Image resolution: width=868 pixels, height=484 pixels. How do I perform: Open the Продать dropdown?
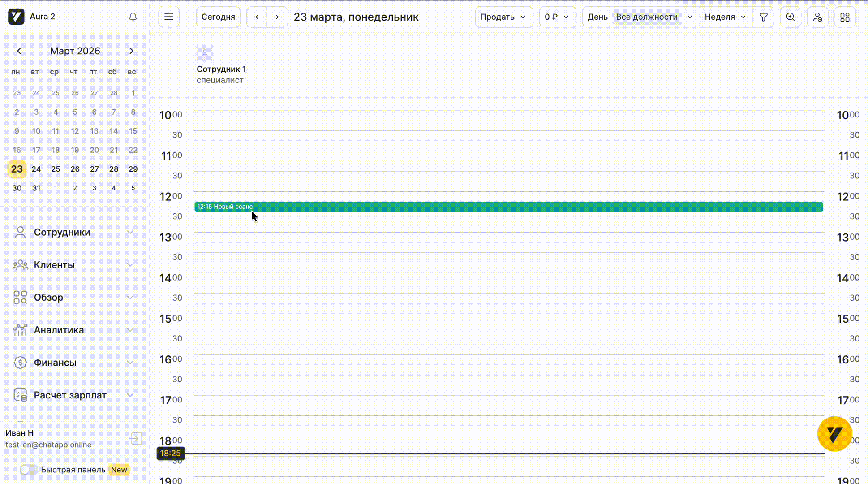(503, 17)
